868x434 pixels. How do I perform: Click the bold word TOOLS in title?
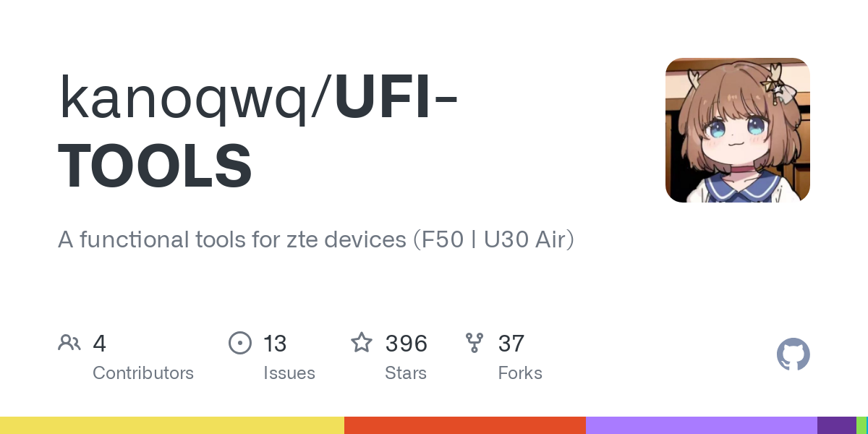[155, 166]
